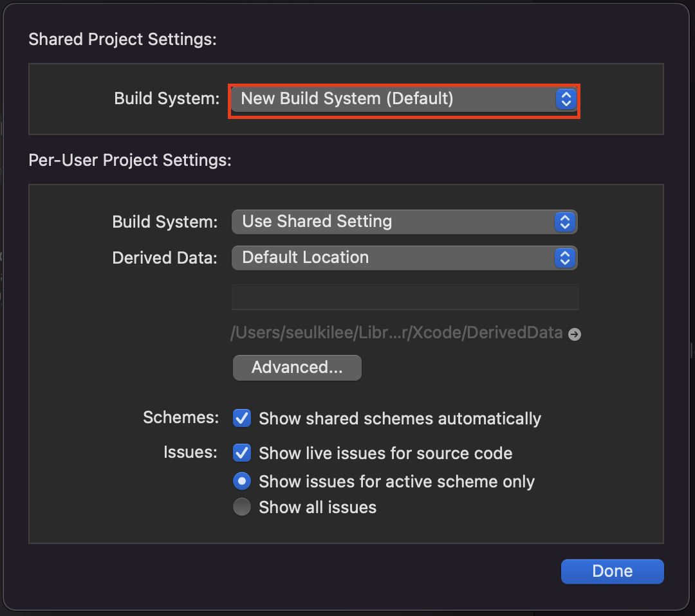Disable Show shared schemes automatically checkbox
Image resolution: width=695 pixels, height=616 pixels.
242,419
